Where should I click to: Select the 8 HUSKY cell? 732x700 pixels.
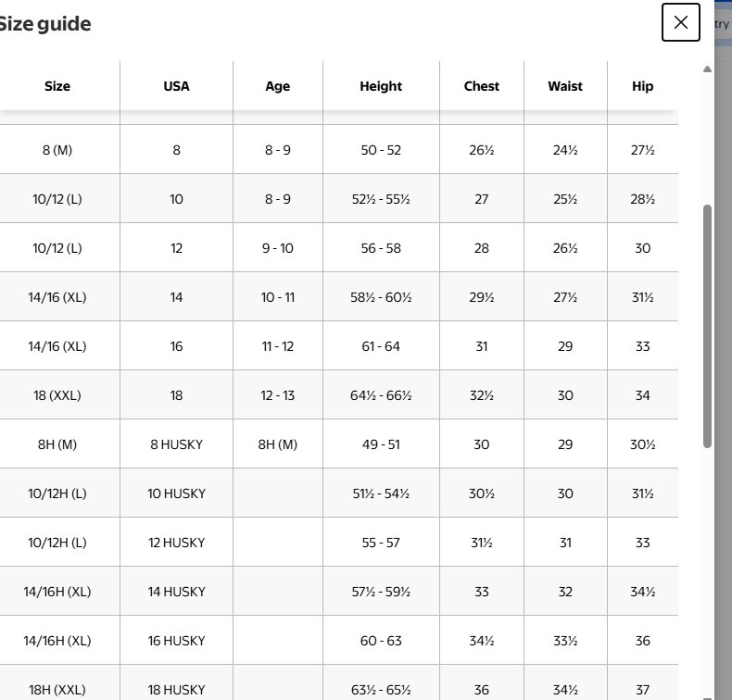pos(176,444)
